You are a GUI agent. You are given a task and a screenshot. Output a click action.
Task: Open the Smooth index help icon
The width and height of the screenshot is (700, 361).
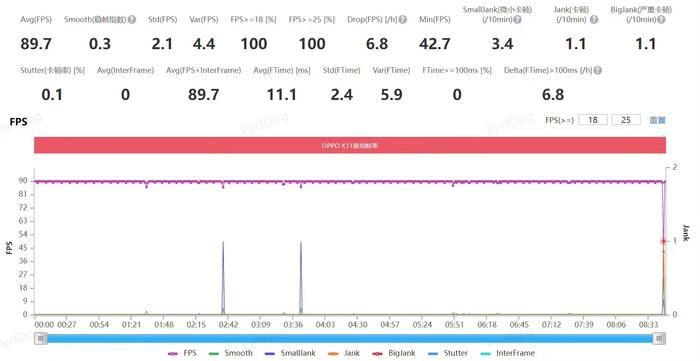[132, 20]
